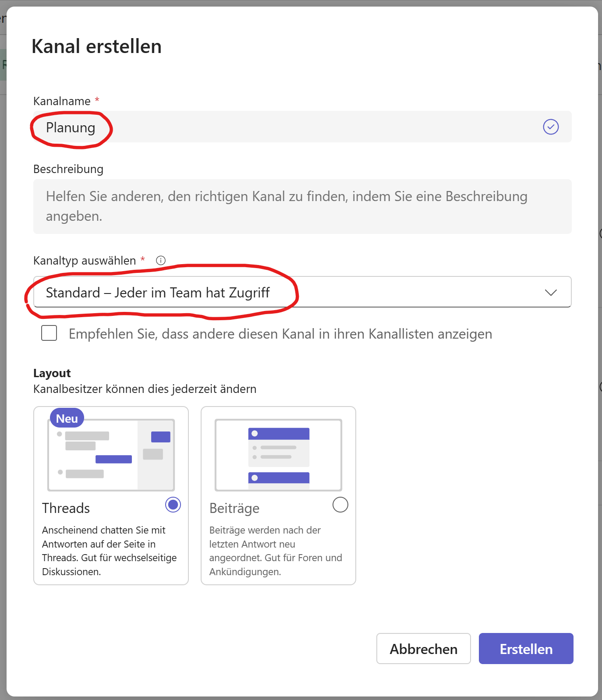Click the Threads card description text
Image resolution: width=602 pixels, height=700 pixels.
109,551
